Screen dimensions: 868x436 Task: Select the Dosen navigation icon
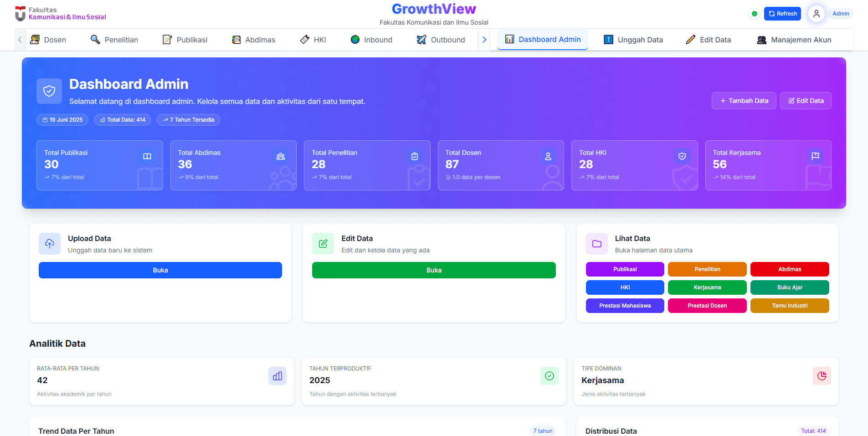(36, 39)
